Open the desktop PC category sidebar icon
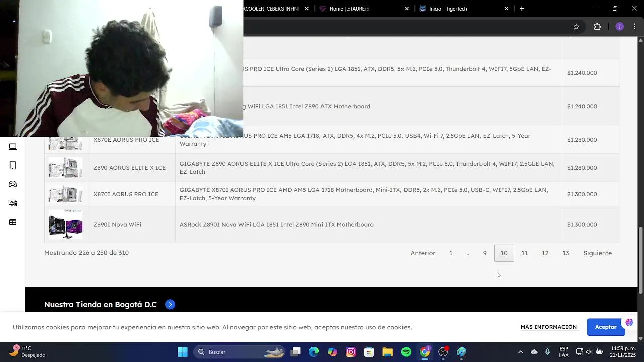 click(13, 203)
